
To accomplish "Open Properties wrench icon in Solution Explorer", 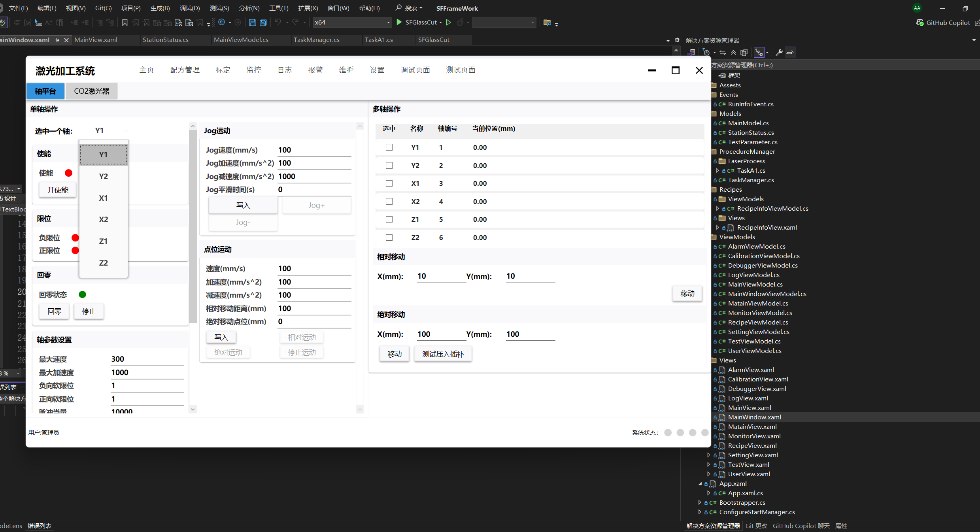I will (779, 53).
